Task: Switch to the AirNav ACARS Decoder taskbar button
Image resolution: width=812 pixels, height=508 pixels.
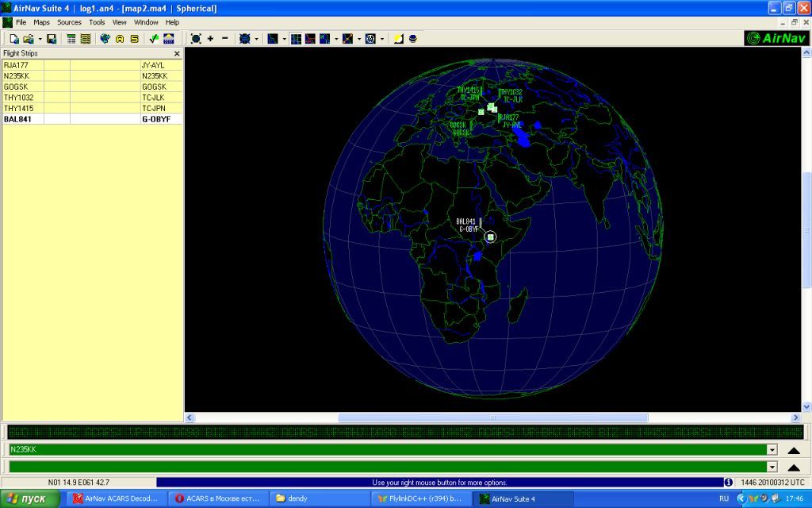Action: (x=116, y=498)
